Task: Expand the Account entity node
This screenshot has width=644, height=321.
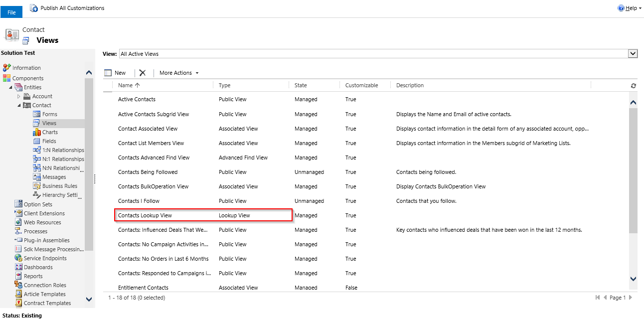Action: pyautogui.click(x=19, y=96)
